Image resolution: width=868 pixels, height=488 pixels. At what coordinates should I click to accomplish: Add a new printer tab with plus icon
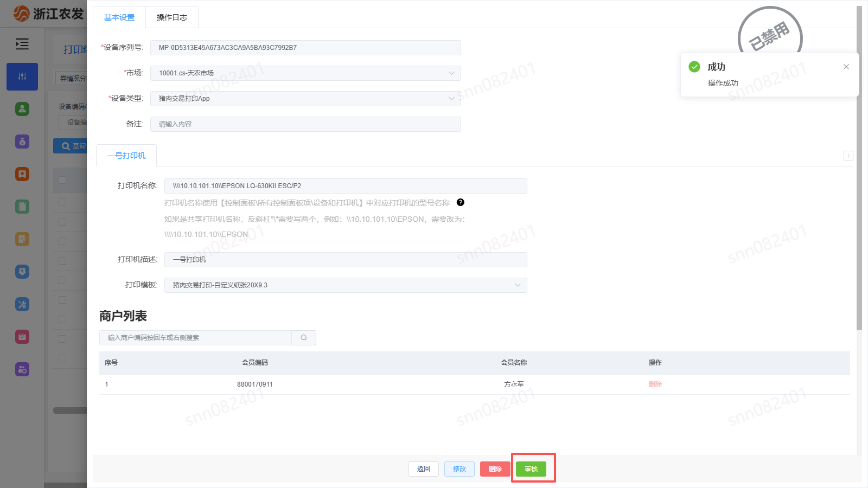coord(848,156)
